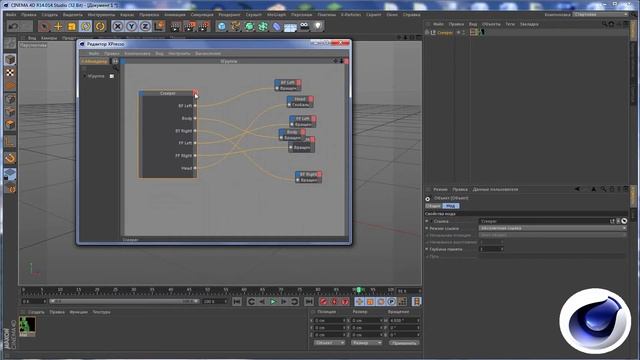Select XГруппа in the X-manager tree
The height and width of the screenshot is (360, 640).
coord(96,76)
